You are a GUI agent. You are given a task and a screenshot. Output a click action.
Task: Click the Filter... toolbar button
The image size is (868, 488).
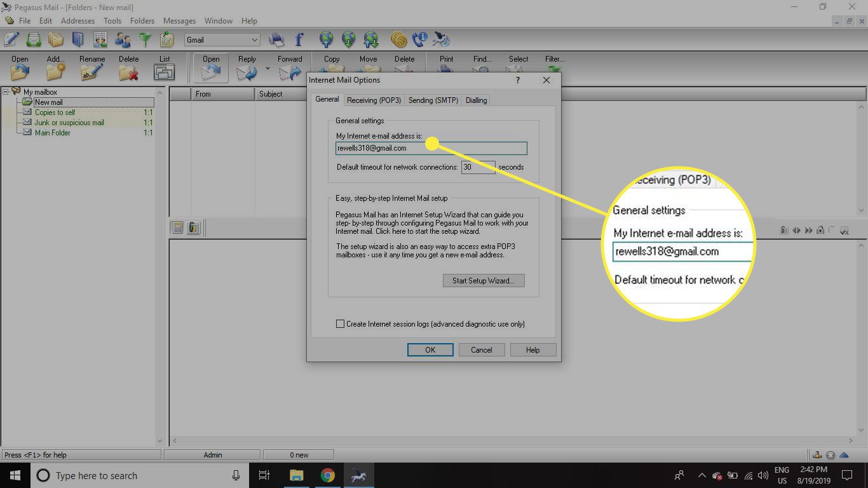[555, 66]
